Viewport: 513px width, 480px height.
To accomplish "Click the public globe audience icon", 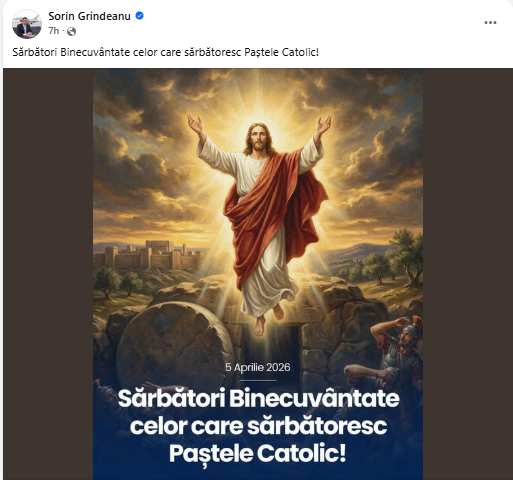I will (x=71, y=31).
